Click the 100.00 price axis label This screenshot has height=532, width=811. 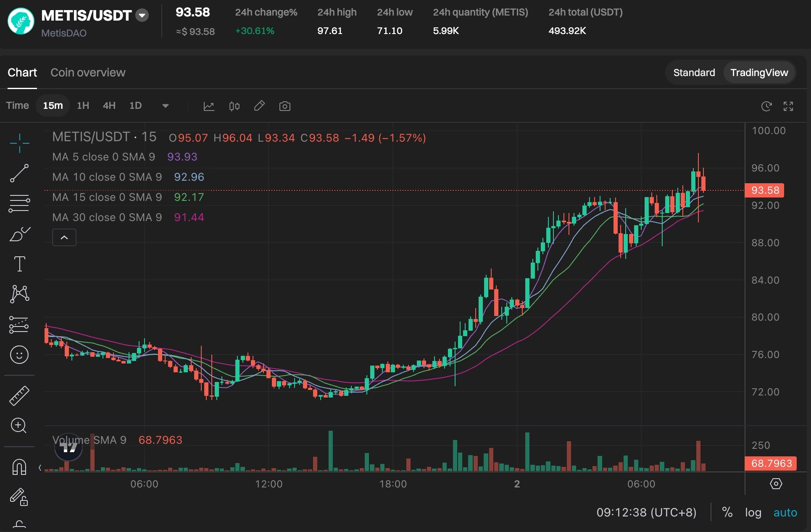click(x=769, y=131)
